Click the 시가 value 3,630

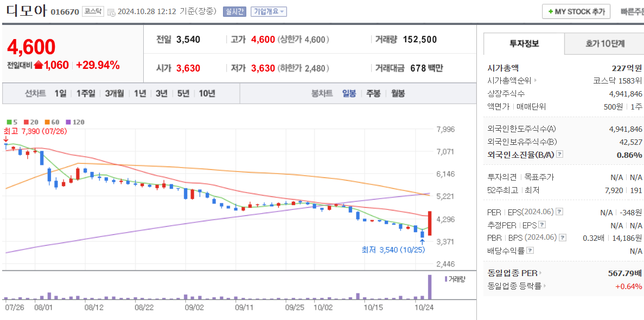point(188,68)
